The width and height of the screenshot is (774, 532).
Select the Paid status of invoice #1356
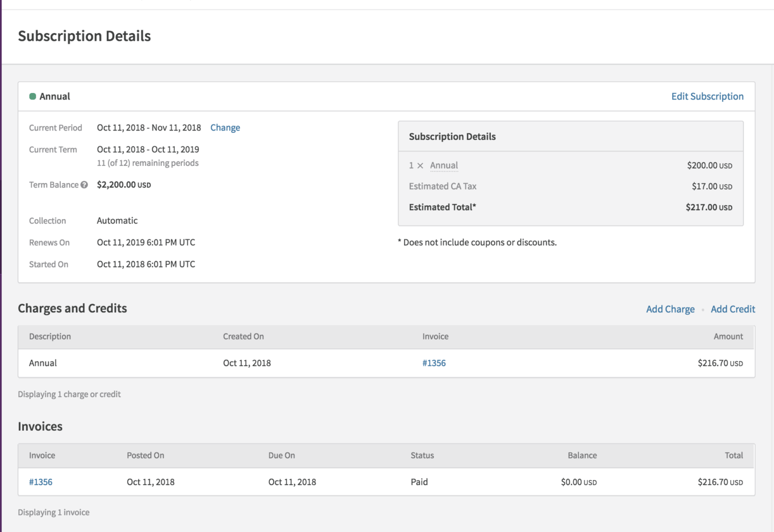pos(420,482)
